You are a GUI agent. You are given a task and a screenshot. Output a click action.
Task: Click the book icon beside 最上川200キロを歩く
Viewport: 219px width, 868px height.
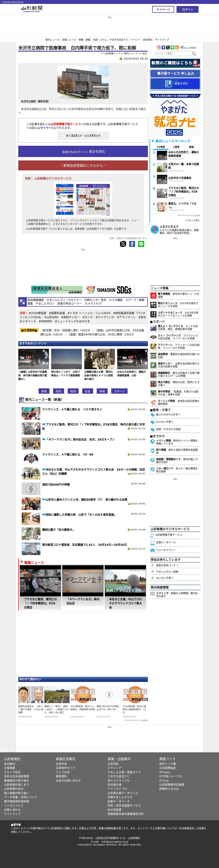(152, 415)
